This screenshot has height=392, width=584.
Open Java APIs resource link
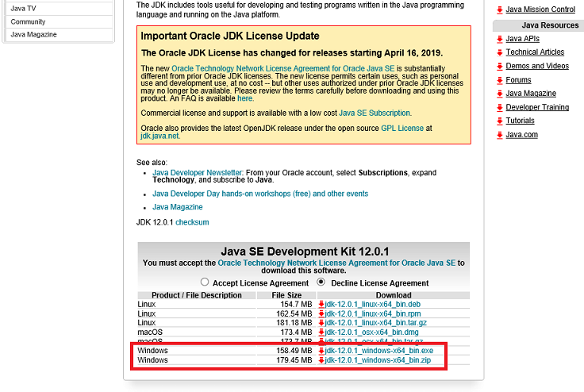[523, 38]
